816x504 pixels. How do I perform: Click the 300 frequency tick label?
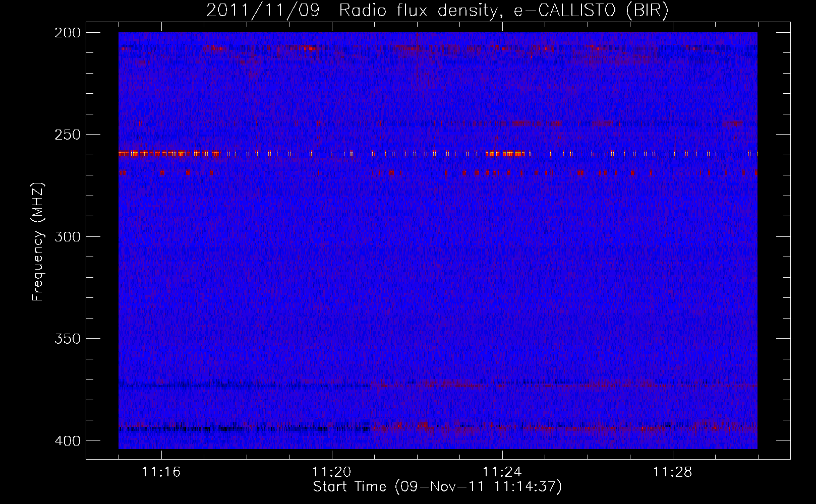point(67,236)
